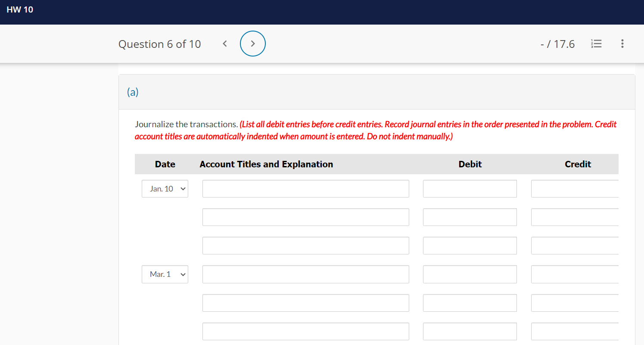Image resolution: width=644 pixels, height=345 pixels.
Task: Click the Account Titles and Explanation column header
Action: [266, 164]
